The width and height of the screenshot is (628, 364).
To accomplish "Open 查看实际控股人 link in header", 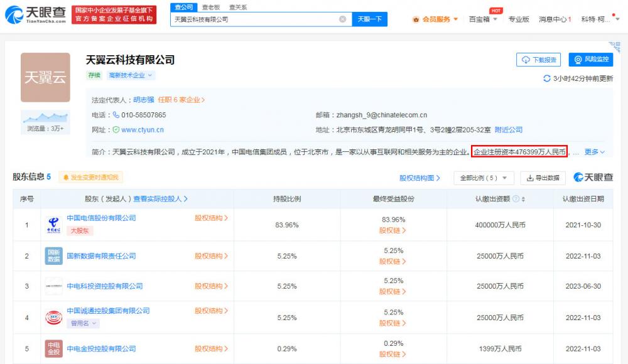I will point(160,198).
